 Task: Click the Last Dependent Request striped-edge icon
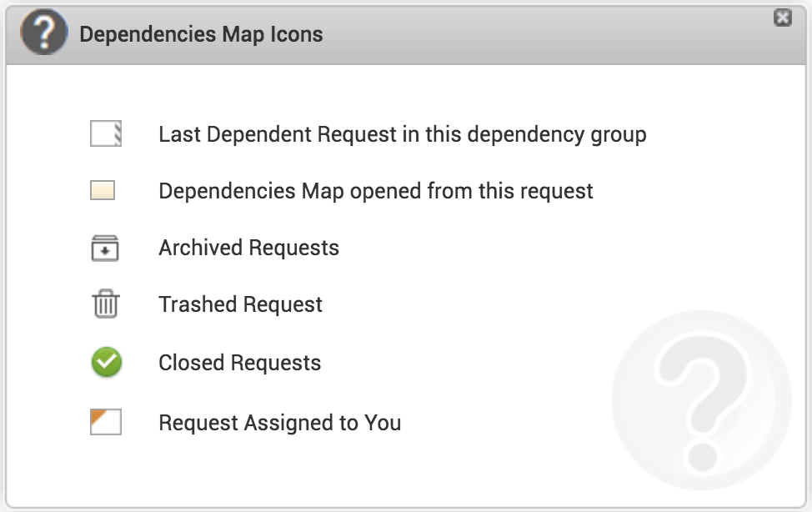[106, 133]
